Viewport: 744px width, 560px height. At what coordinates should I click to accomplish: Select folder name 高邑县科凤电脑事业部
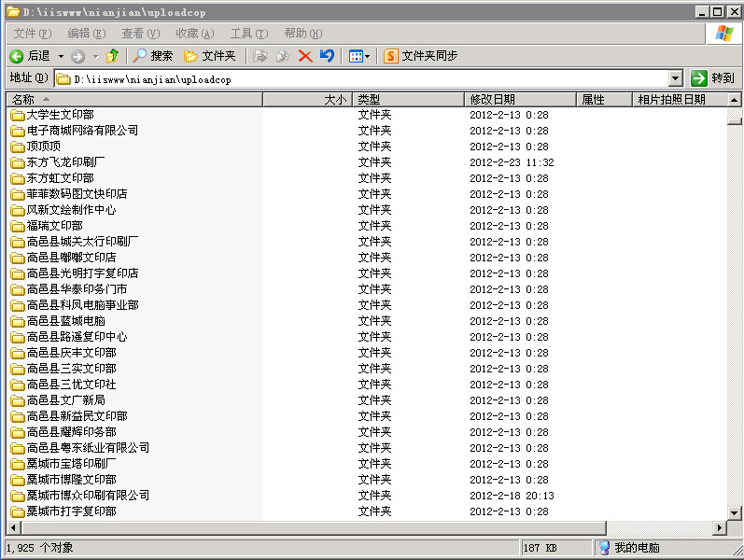[82, 305]
